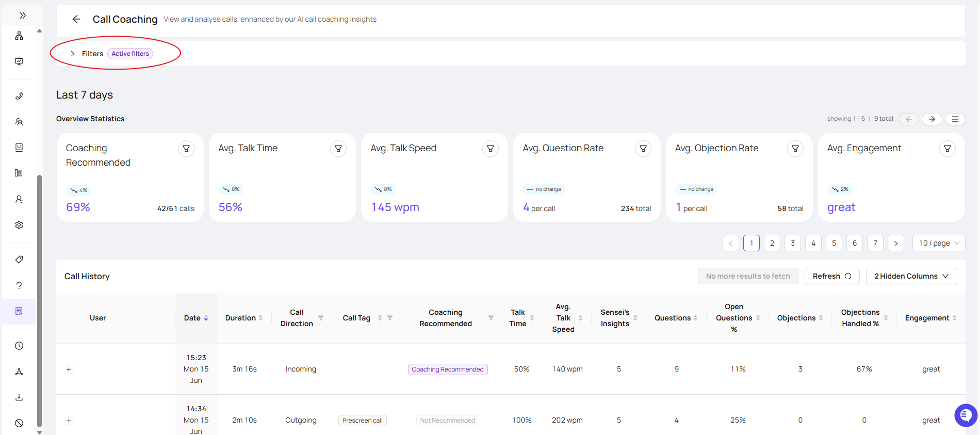Toggle filter on Avg. Talk Time card
980x435 pixels.
(x=338, y=149)
